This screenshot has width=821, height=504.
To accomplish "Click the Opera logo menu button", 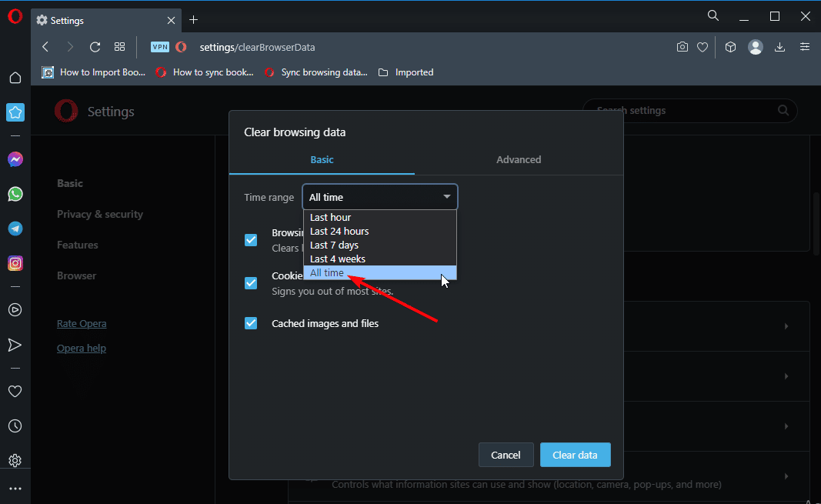I will (15, 17).
